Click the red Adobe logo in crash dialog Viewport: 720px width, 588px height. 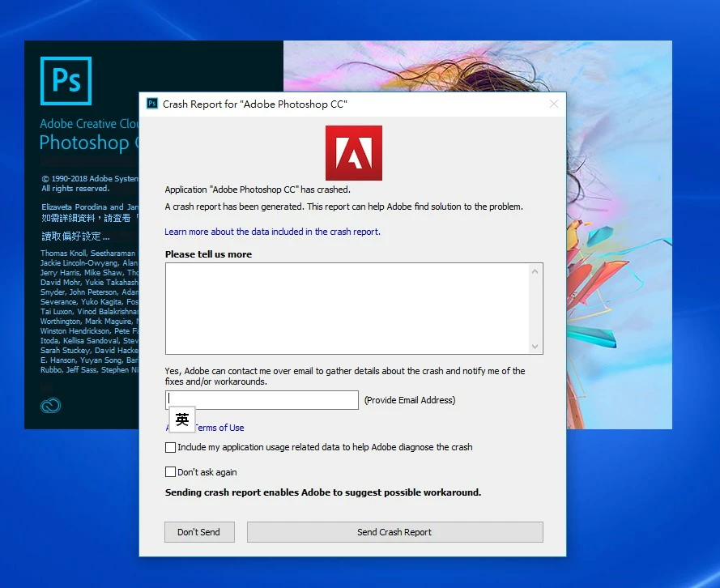point(354,153)
